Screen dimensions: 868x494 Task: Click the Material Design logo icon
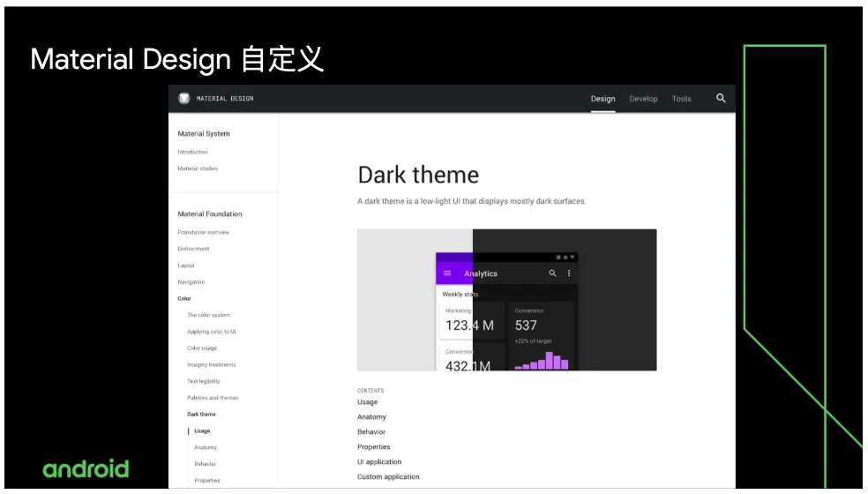[184, 98]
